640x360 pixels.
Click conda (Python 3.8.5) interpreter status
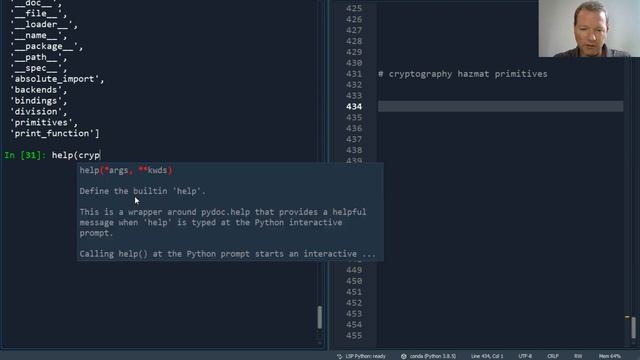(433, 356)
